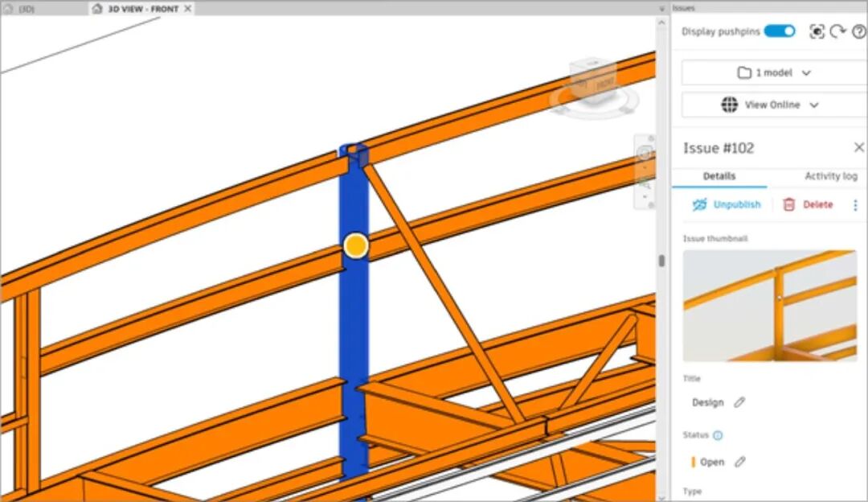Close the 3D VIEW - FRONT tab
868x502 pixels.
coord(188,9)
